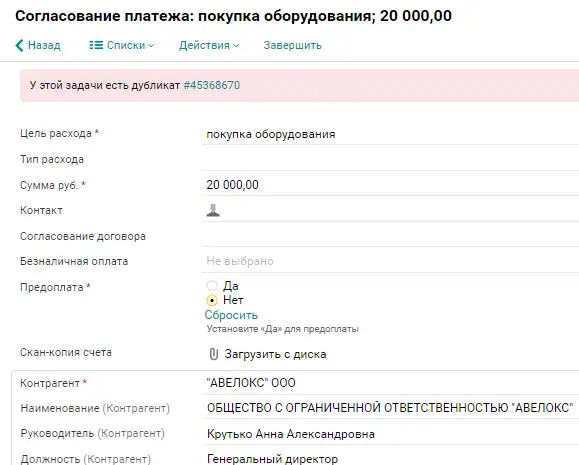Click the Сбросить link under Предоплата

(x=231, y=315)
